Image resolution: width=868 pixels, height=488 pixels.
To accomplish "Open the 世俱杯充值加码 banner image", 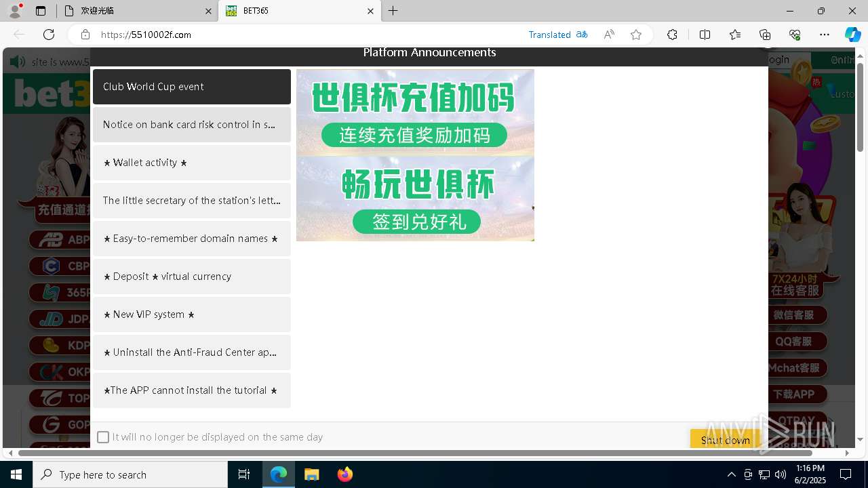I will [x=415, y=113].
